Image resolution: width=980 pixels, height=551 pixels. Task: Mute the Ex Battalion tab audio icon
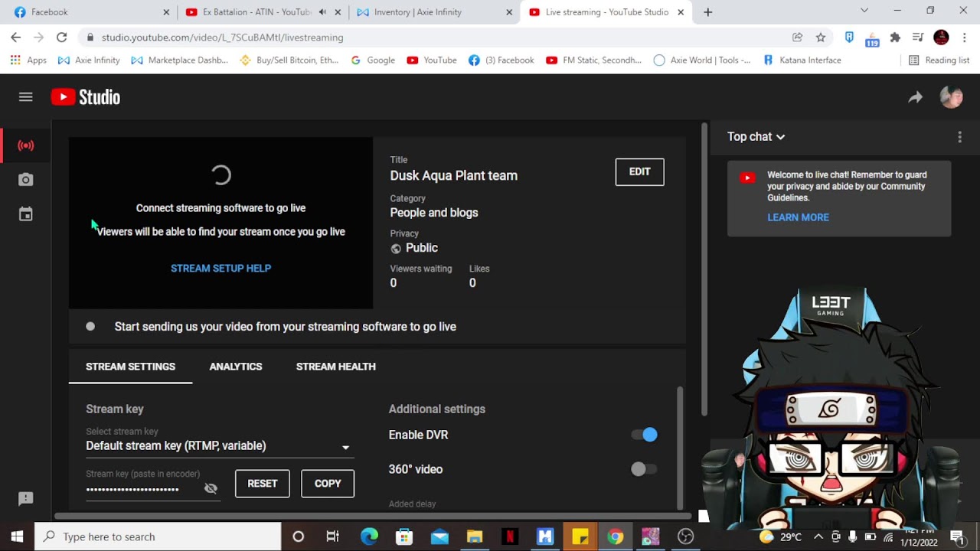point(322,12)
